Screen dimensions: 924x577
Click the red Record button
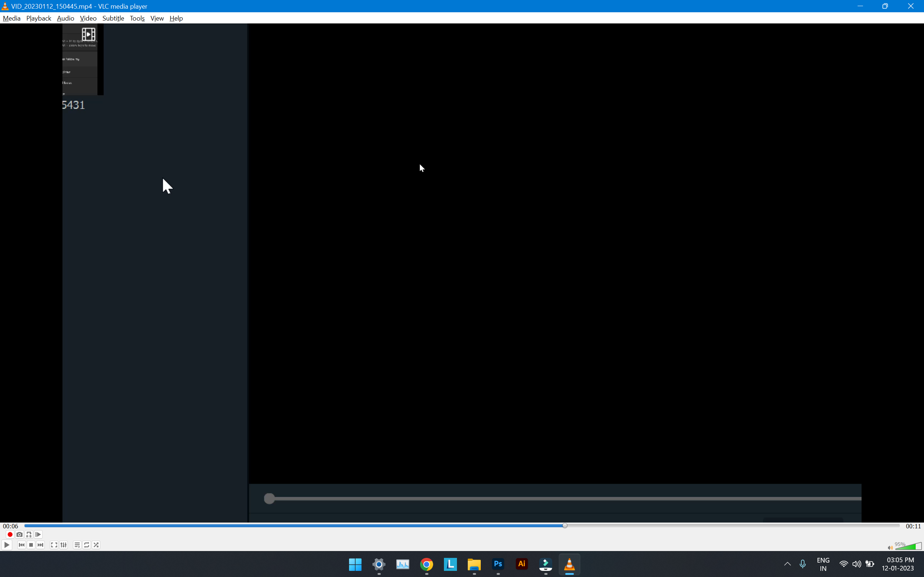point(10,535)
